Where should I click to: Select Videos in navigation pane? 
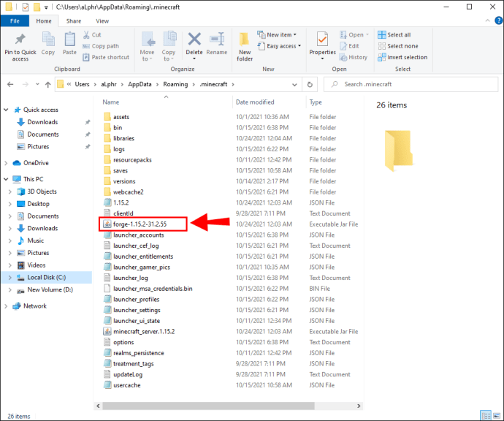[x=37, y=265]
